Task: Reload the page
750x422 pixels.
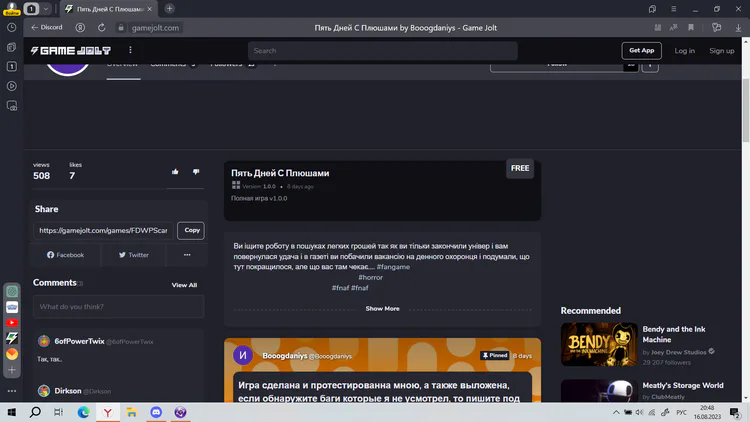Action: pyautogui.click(x=101, y=28)
